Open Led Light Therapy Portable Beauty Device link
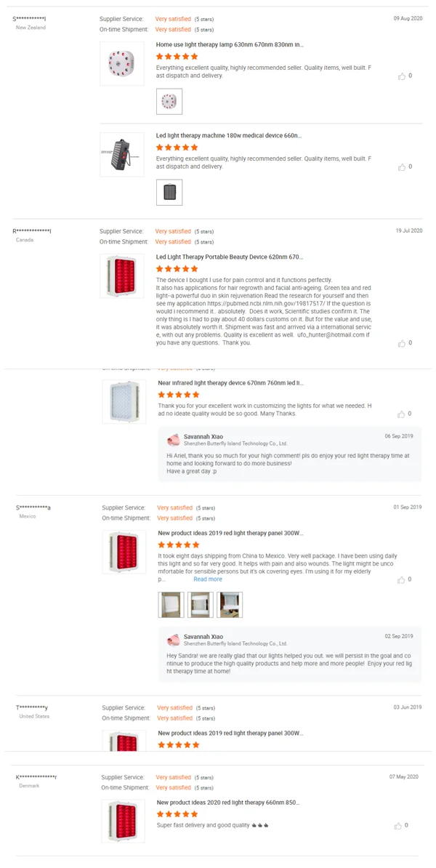The width and height of the screenshot is (436, 868). click(x=230, y=257)
